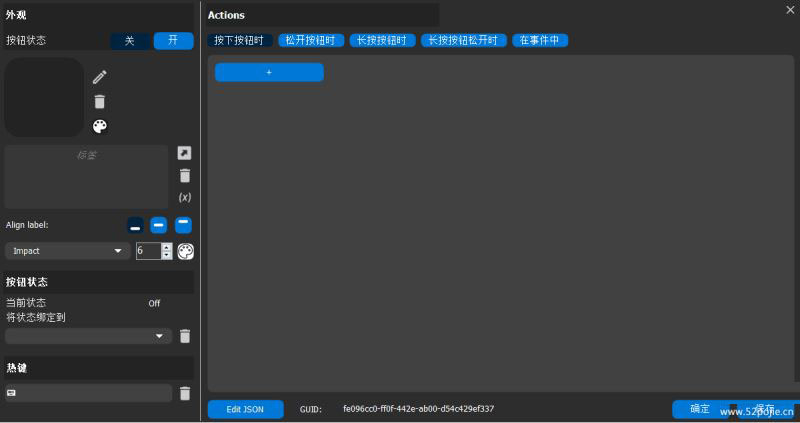Click the (x) variable icon

pyautogui.click(x=185, y=198)
